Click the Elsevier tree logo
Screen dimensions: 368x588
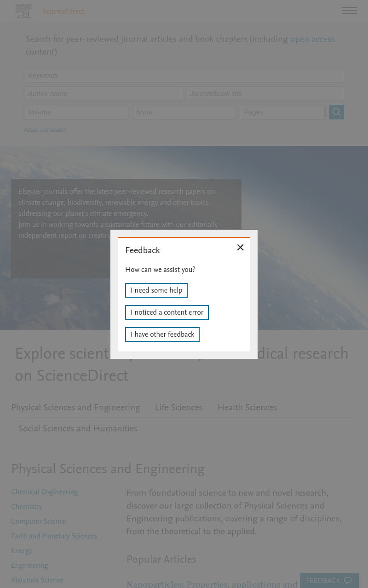click(23, 11)
